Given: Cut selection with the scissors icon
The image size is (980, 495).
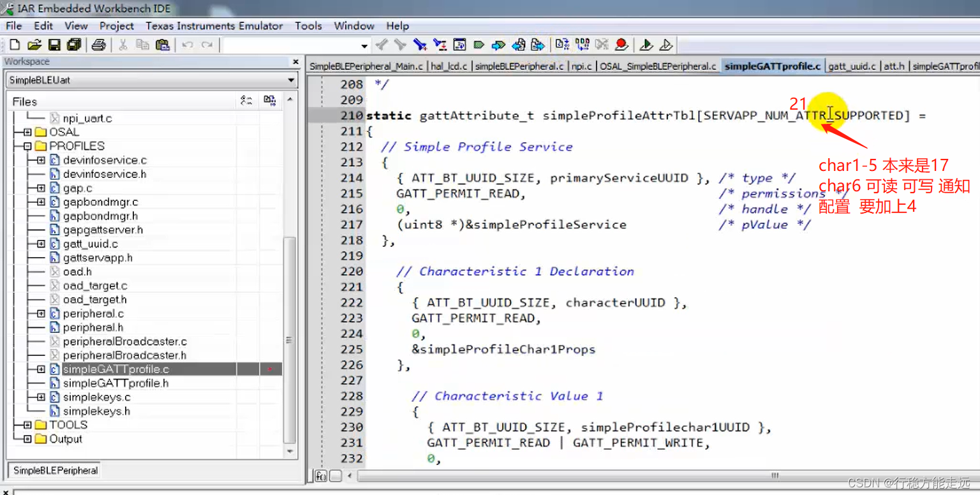Looking at the screenshot, I should (123, 45).
